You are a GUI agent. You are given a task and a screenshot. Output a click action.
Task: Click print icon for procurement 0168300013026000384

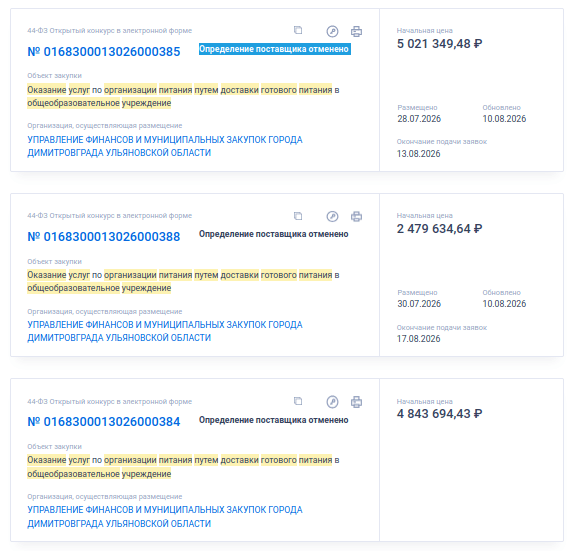click(x=356, y=402)
